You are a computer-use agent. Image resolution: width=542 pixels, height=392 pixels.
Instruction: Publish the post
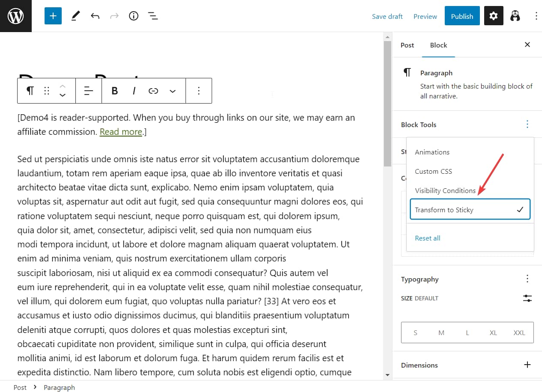(x=462, y=16)
